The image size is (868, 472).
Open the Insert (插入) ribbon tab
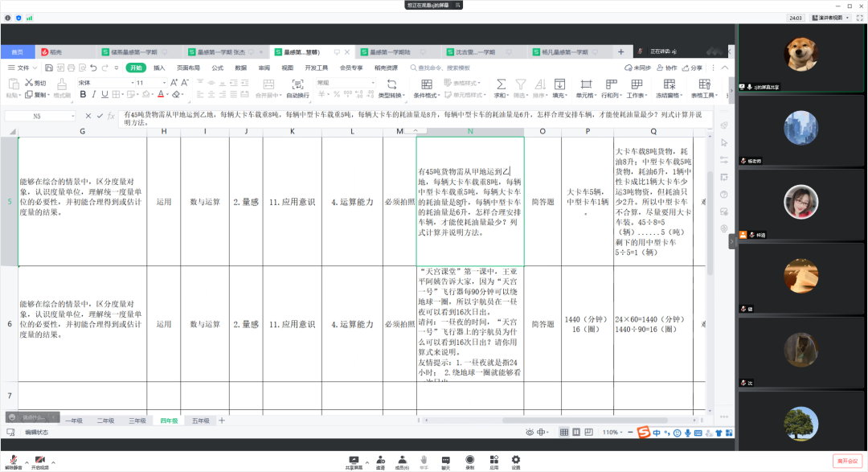(159, 68)
